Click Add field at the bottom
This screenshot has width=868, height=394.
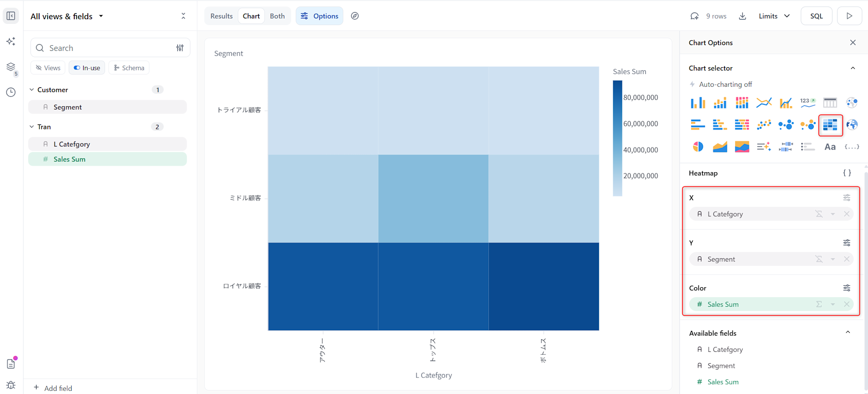click(x=53, y=388)
